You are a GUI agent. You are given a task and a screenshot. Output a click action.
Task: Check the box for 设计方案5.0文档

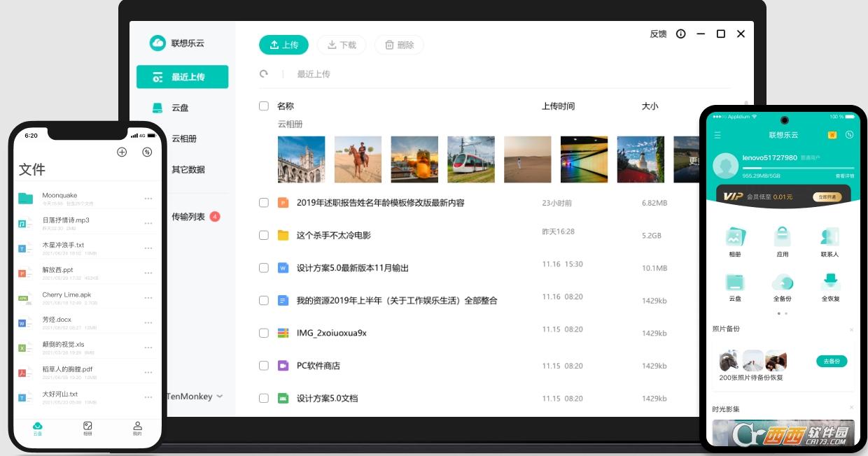(264, 398)
